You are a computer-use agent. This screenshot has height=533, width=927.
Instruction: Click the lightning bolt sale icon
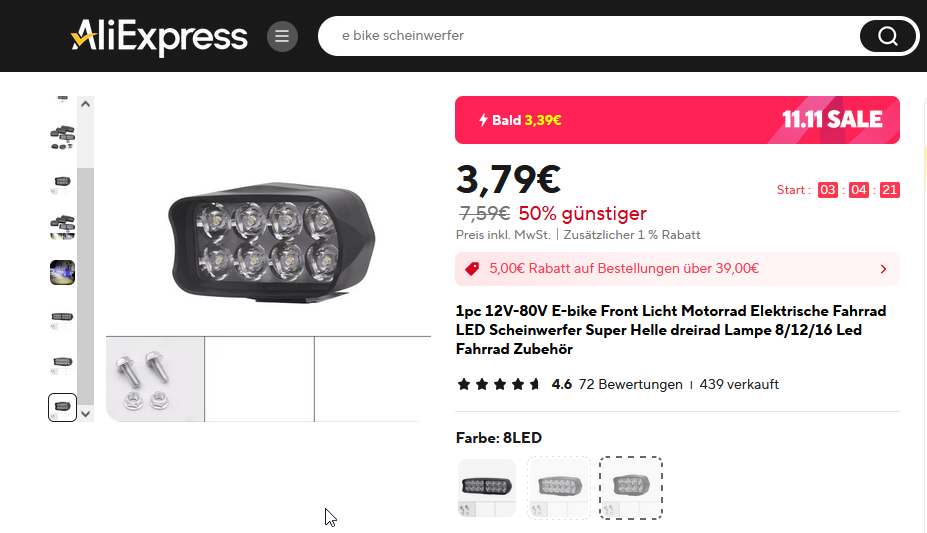point(483,121)
